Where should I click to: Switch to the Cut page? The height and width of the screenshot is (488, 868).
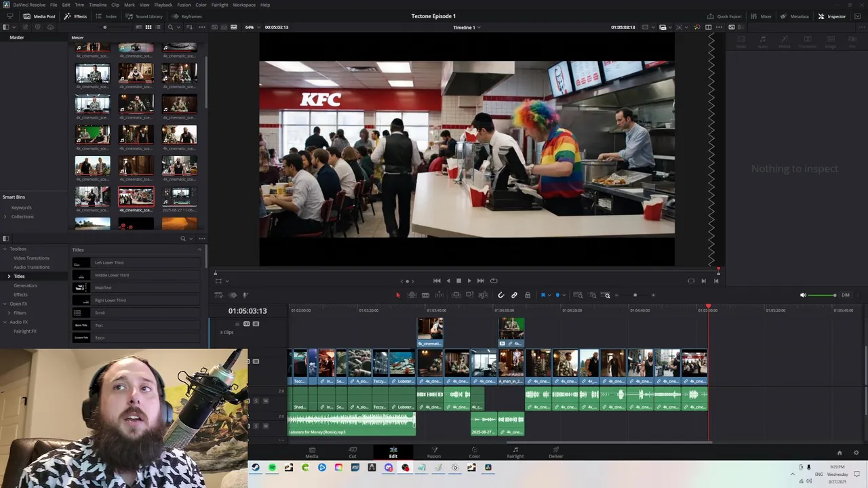tap(353, 452)
